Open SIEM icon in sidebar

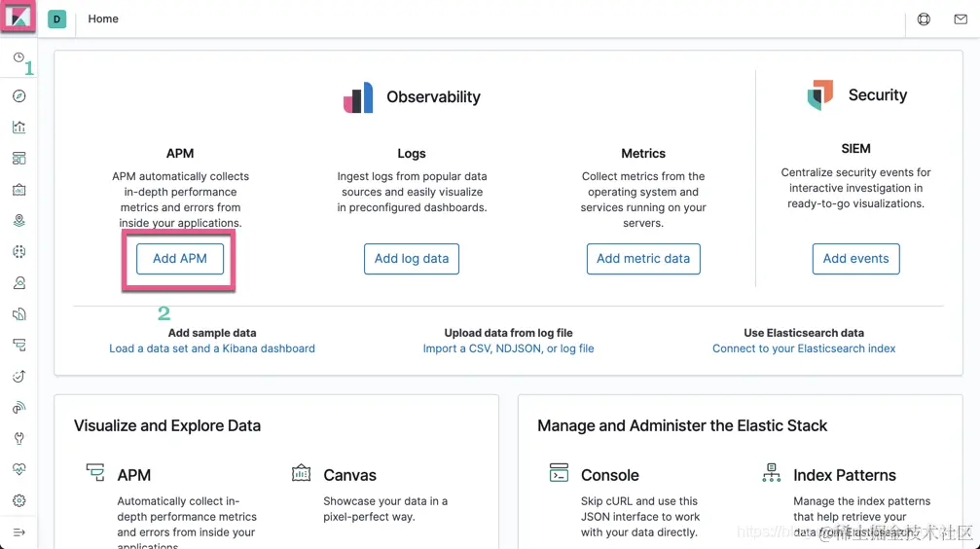(18, 408)
